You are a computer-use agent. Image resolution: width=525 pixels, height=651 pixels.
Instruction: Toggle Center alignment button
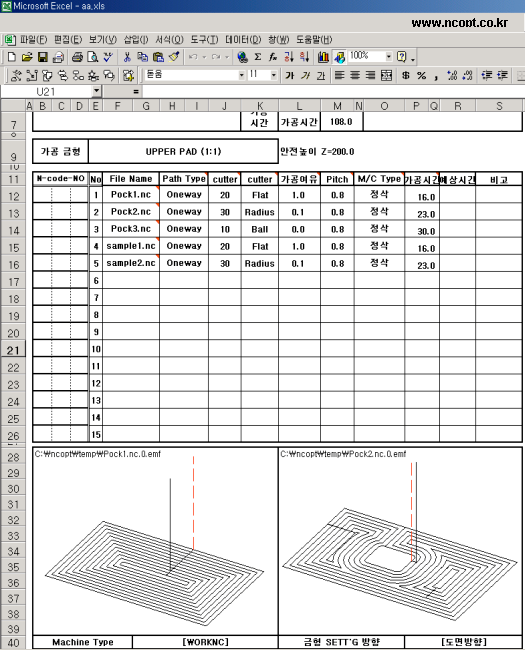(355, 76)
